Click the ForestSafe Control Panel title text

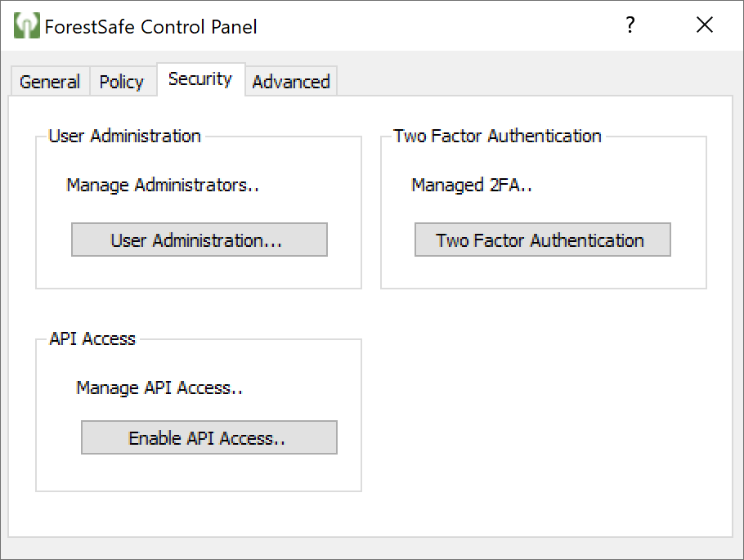point(151,27)
